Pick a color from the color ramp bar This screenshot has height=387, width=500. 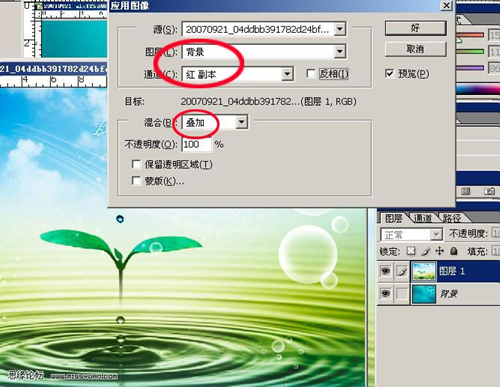click(x=478, y=89)
